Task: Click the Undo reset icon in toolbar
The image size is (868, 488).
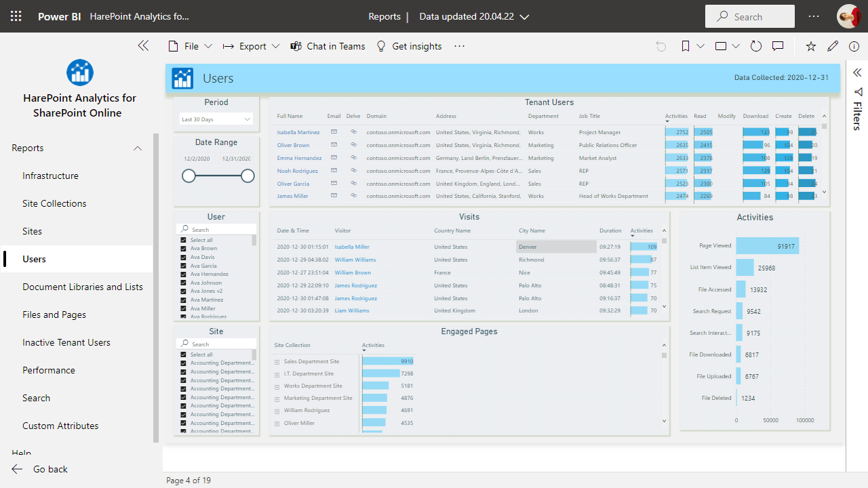Action: 661,46
